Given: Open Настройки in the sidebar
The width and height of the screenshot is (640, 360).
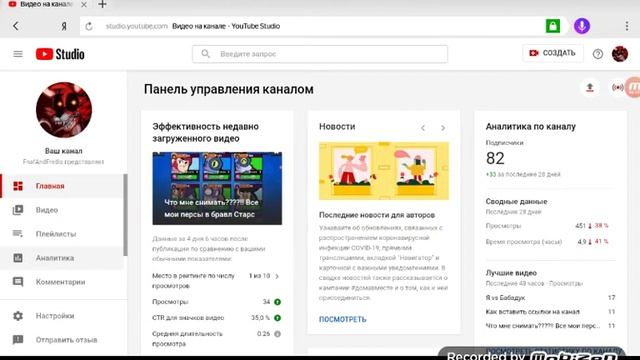Looking at the screenshot, I should tap(62, 316).
